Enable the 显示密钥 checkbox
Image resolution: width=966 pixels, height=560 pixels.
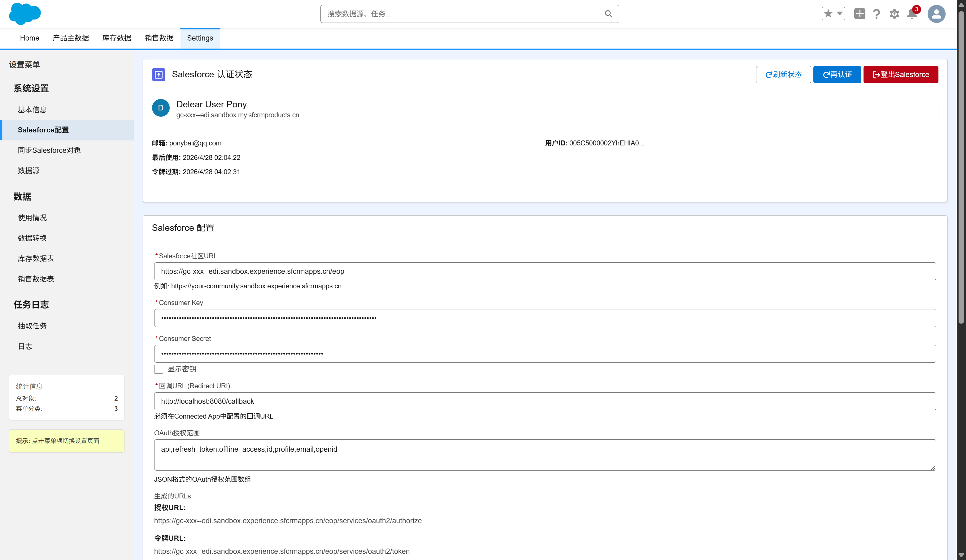[x=158, y=369]
